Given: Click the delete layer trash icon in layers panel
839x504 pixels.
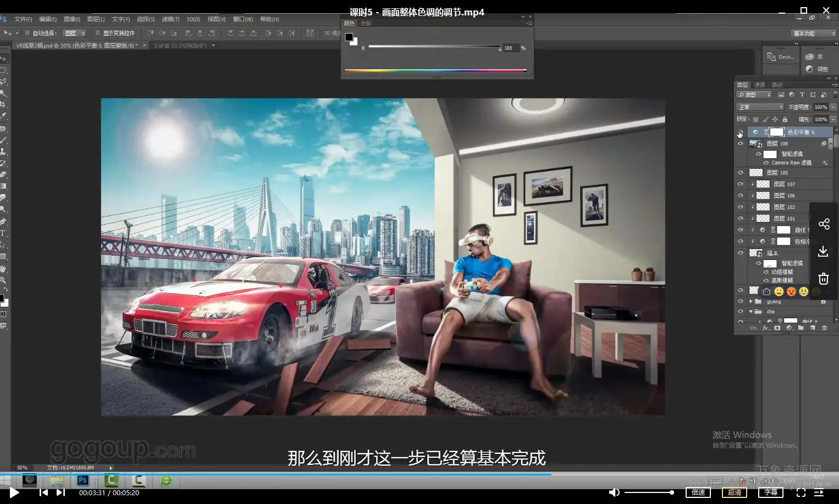Looking at the screenshot, I should [824, 328].
